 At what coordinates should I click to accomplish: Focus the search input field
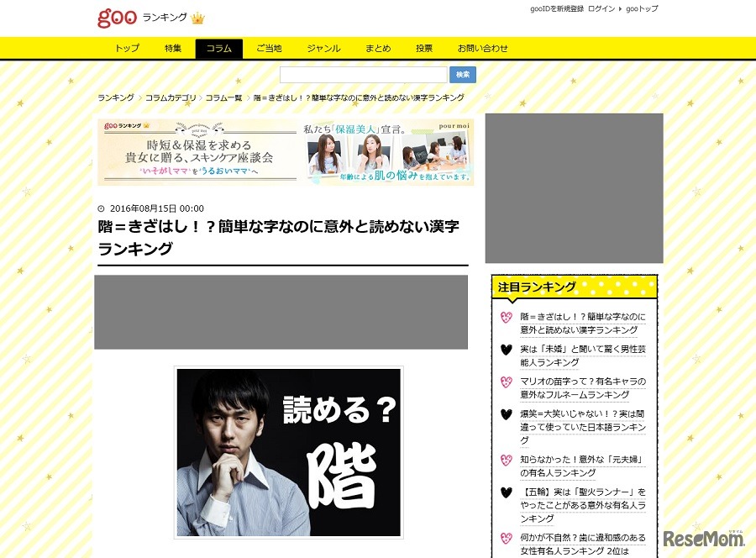[x=364, y=74]
